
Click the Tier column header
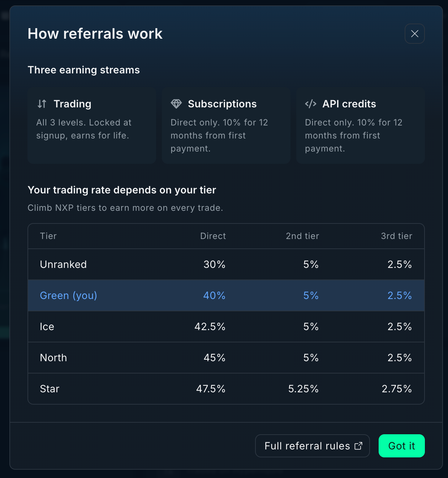[x=48, y=236]
